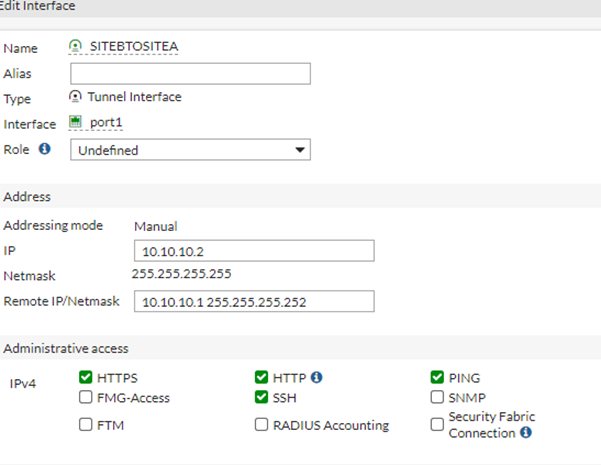Click the tunnel icon beside SITEBTOSITEA name
The image size is (601, 465).
pyautogui.click(x=75, y=46)
